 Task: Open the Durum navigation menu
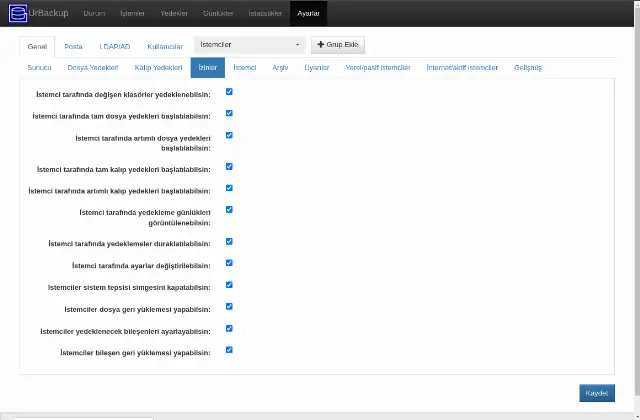point(94,13)
